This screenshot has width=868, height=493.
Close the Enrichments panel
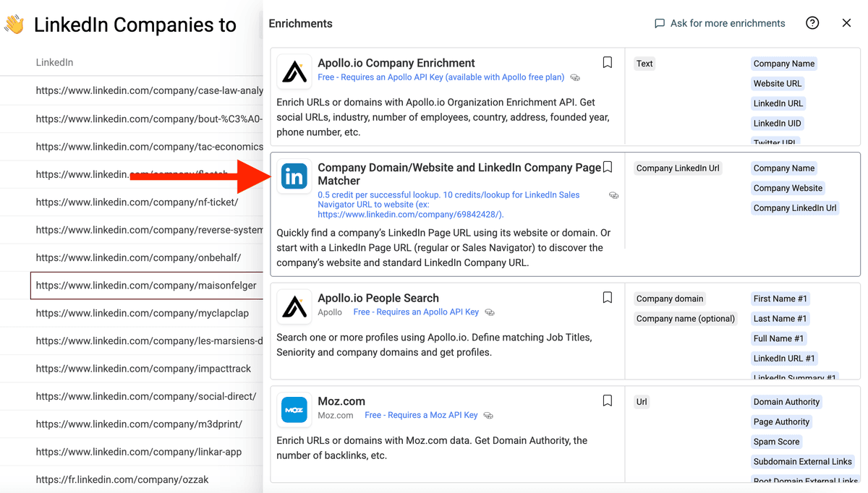pyautogui.click(x=846, y=23)
